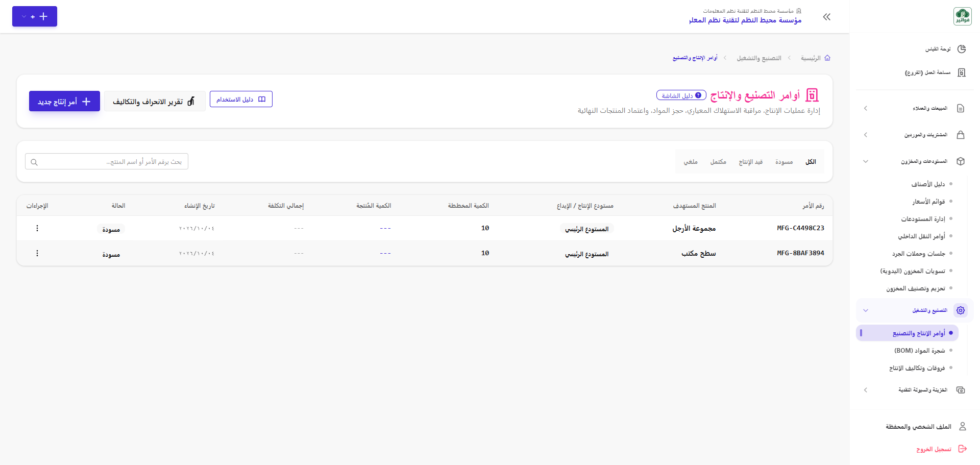Click المستودع الرئيسي cell for MFG-C4498C23

(x=587, y=229)
